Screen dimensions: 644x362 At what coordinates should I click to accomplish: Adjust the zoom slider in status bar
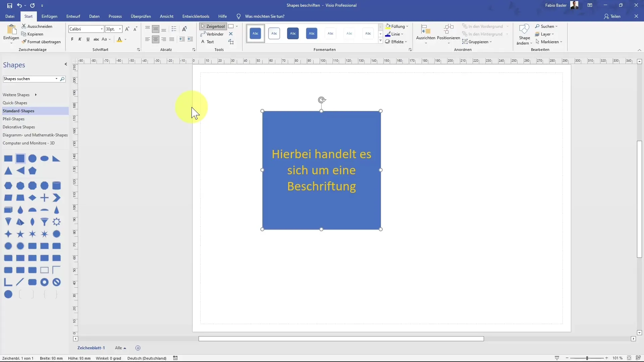tap(587, 358)
